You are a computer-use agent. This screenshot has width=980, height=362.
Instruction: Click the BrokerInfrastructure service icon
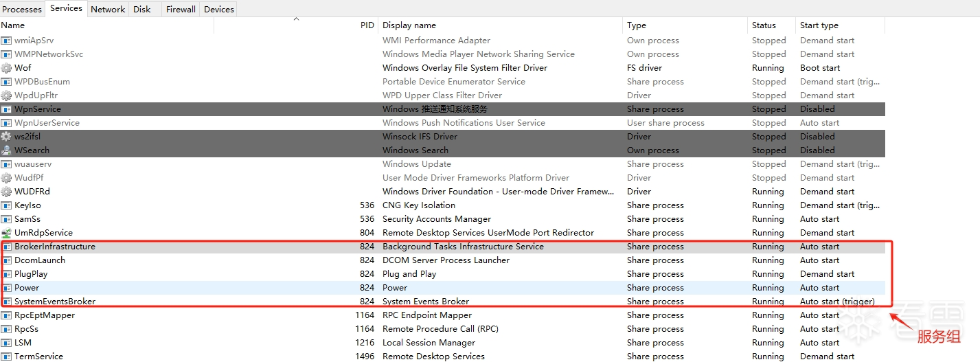coord(8,247)
